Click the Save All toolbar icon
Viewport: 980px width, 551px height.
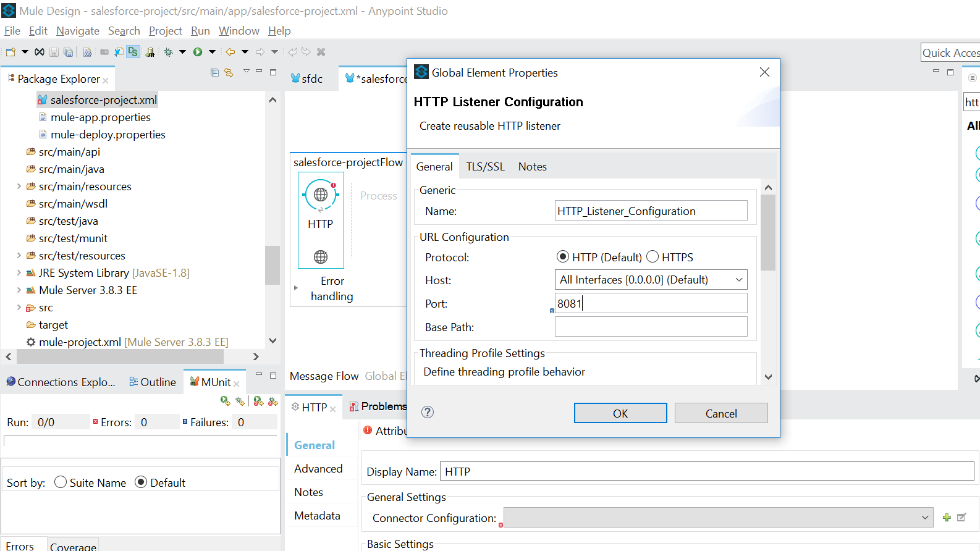coord(69,53)
